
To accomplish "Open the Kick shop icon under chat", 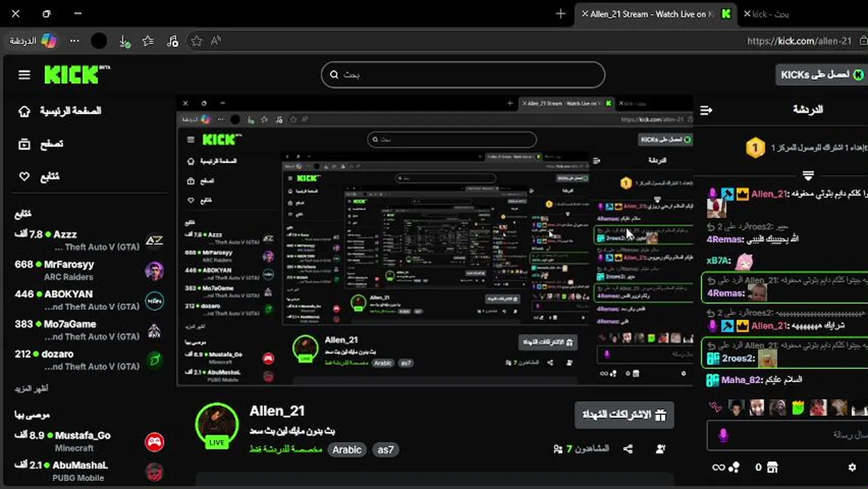I will pyautogui.click(x=772, y=467).
